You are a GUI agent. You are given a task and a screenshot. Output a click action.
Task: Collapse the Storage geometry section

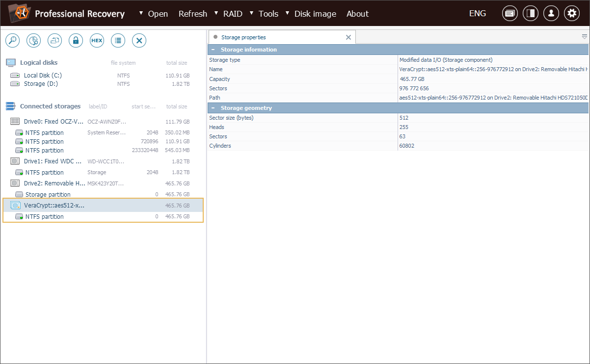[x=213, y=108]
